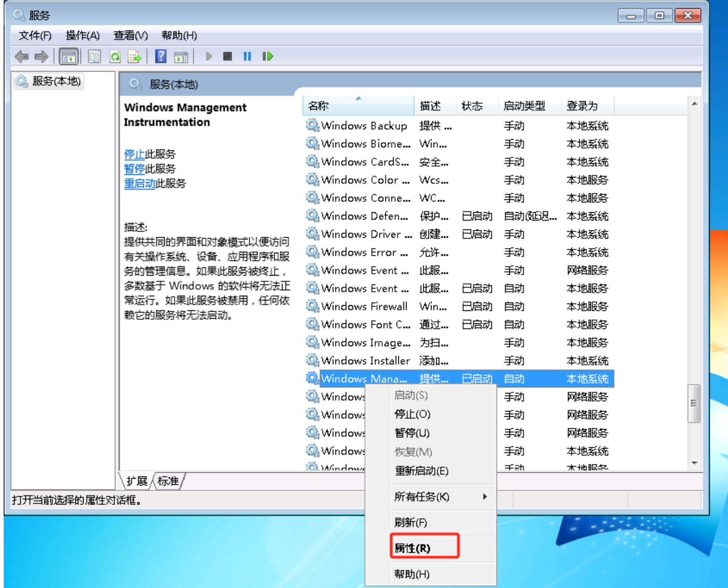
Task: Click the Services window title icon
Action: tap(19, 15)
